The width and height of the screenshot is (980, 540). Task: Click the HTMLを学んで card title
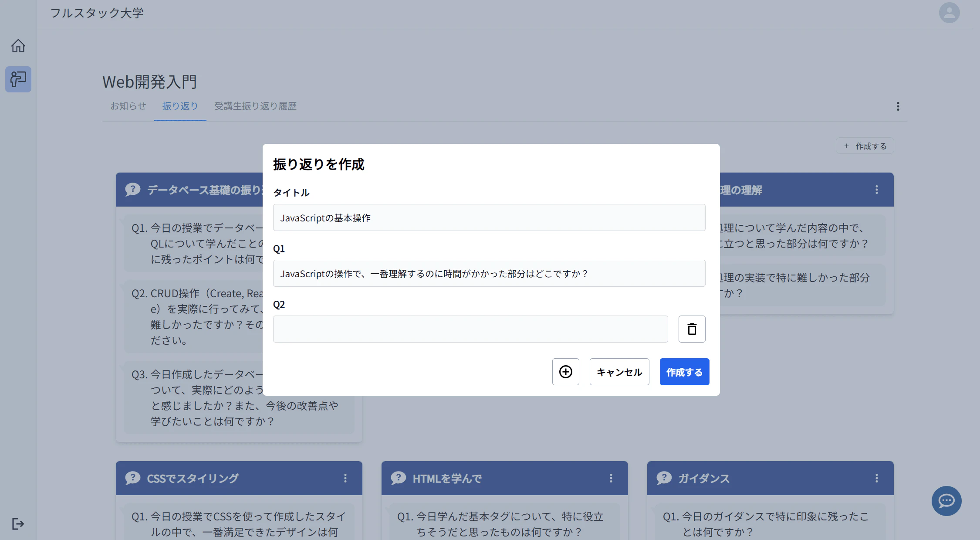[447, 478]
